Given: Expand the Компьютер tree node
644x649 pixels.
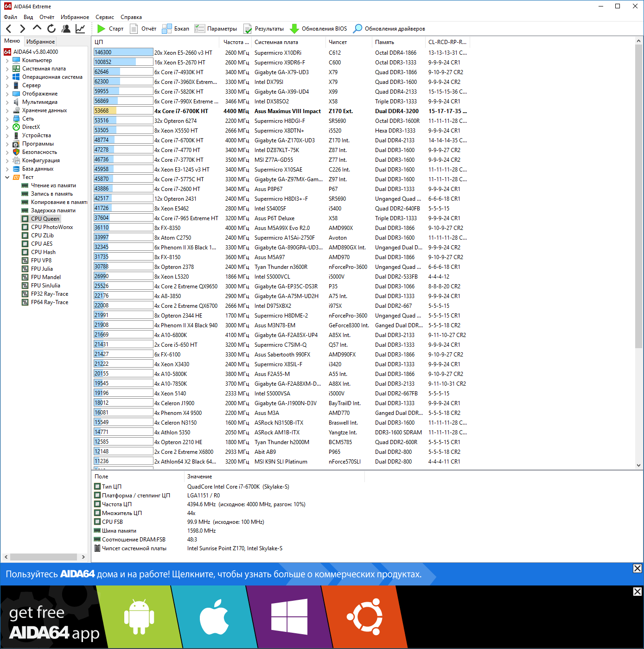Looking at the screenshot, I should coord(7,60).
